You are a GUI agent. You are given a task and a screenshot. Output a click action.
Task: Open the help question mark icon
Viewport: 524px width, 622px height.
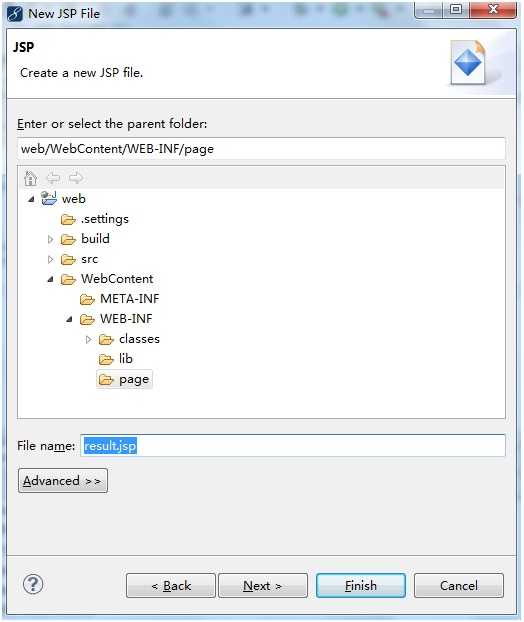coord(33,584)
